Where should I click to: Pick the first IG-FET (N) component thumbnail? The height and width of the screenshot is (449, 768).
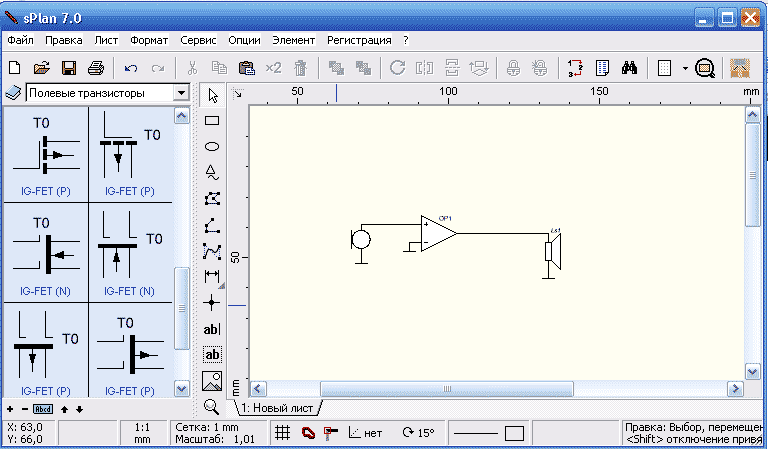pyautogui.click(x=45, y=252)
